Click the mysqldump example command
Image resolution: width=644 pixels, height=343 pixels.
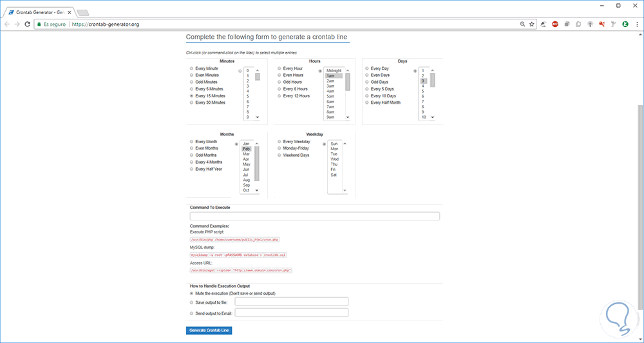click(238, 255)
